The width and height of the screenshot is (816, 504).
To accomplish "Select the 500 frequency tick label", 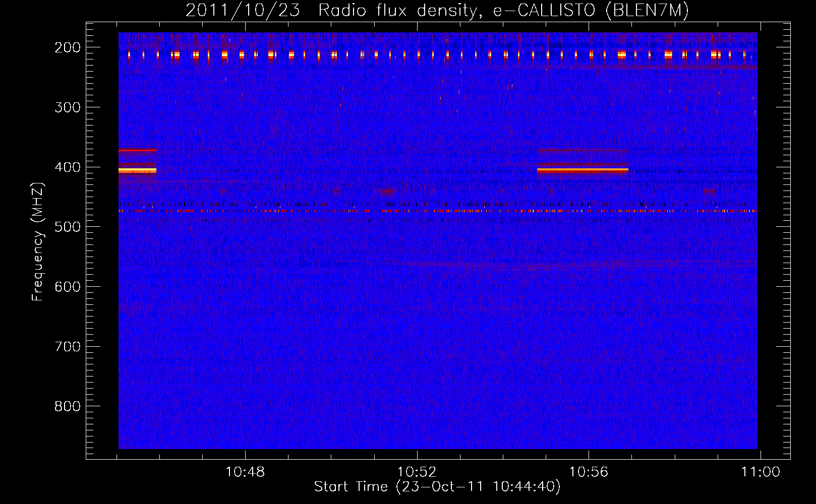I will coord(68,227).
